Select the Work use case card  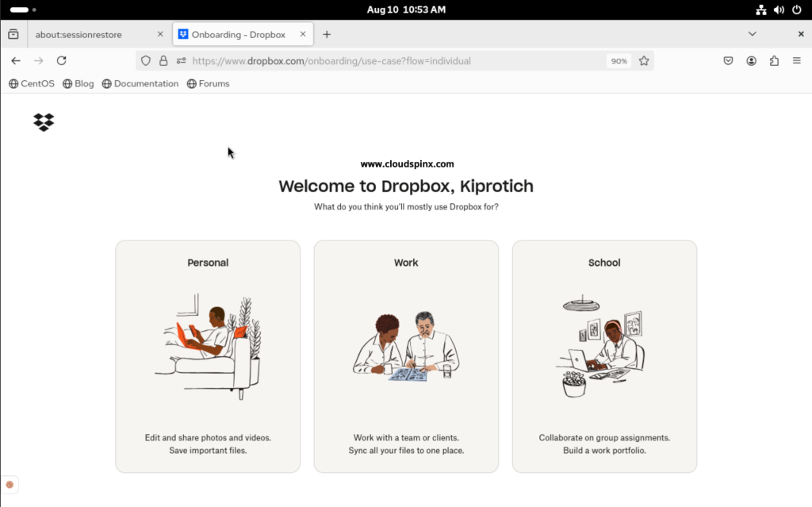coord(406,356)
